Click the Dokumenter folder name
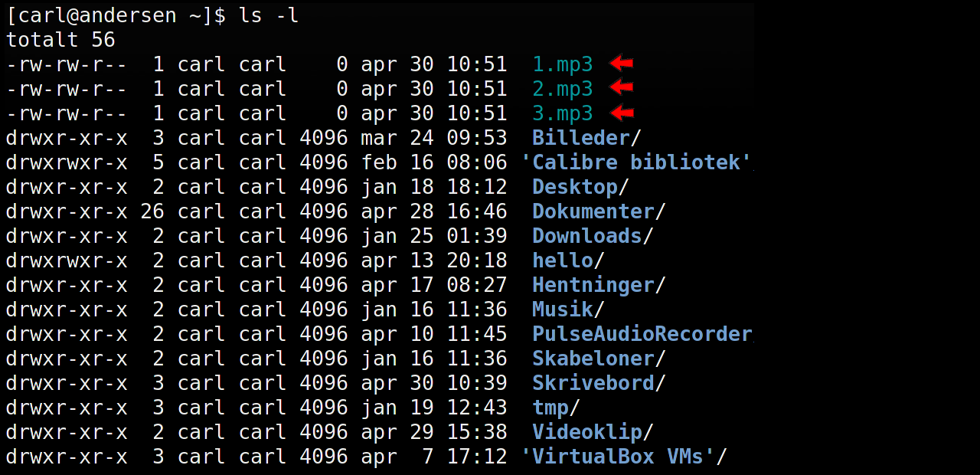This screenshot has height=475, width=980. click(x=593, y=211)
